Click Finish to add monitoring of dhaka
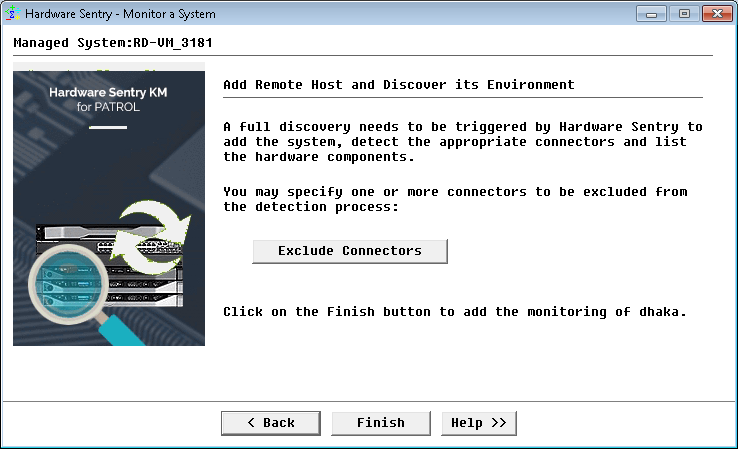 pos(381,423)
